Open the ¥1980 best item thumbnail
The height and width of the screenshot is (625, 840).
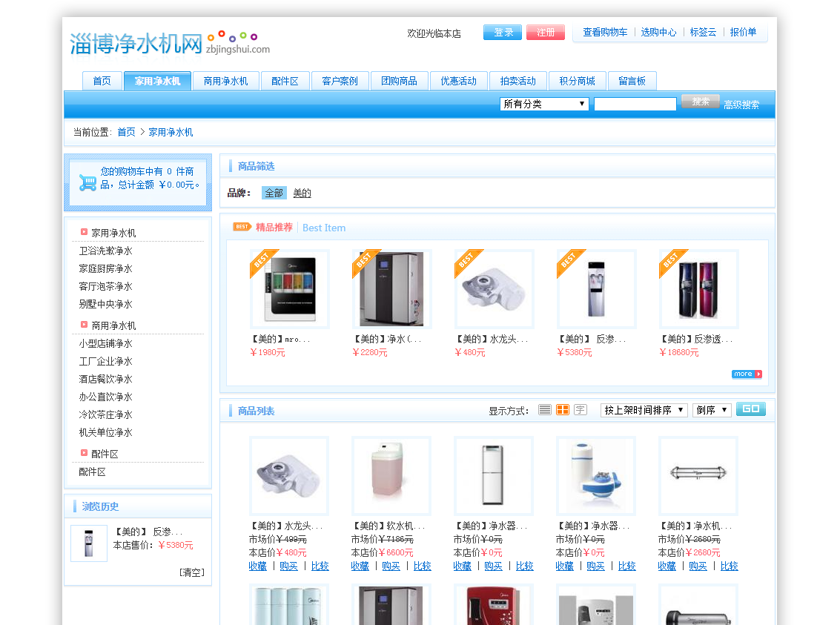click(x=289, y=288)
